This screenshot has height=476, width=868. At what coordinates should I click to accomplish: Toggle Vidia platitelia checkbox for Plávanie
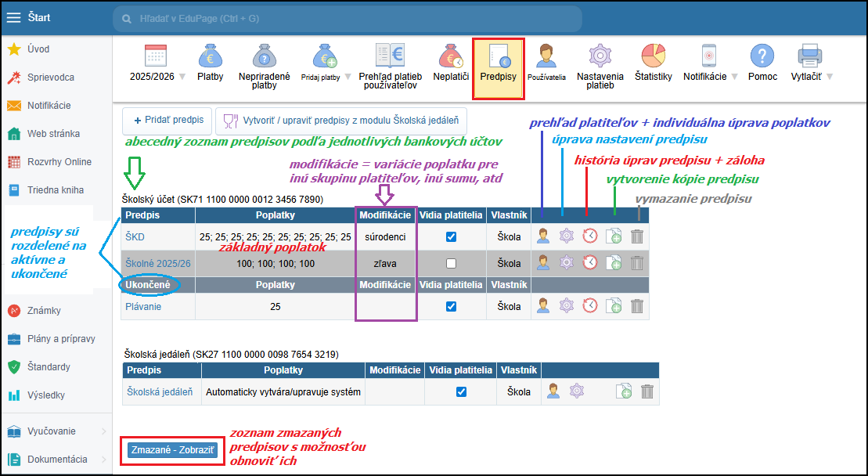pos(451,307)
